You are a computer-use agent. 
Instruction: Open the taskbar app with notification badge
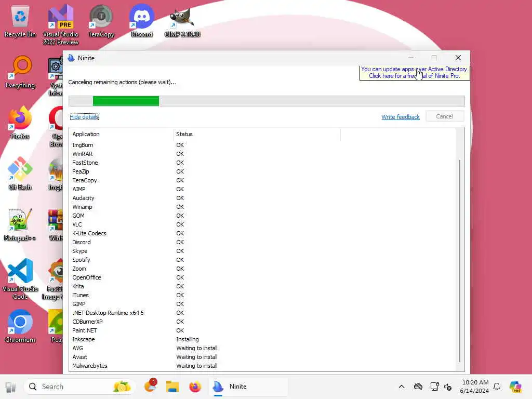(x=150, y=386)
